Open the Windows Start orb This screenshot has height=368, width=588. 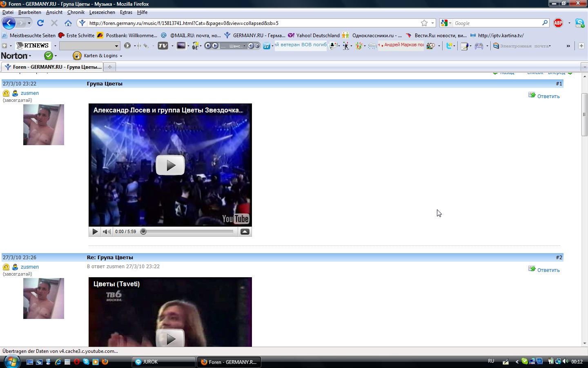point(11,361)
